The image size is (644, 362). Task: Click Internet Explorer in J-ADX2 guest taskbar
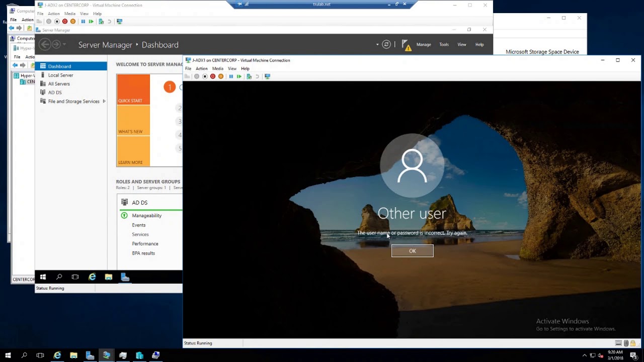click(x=92, y=277)
